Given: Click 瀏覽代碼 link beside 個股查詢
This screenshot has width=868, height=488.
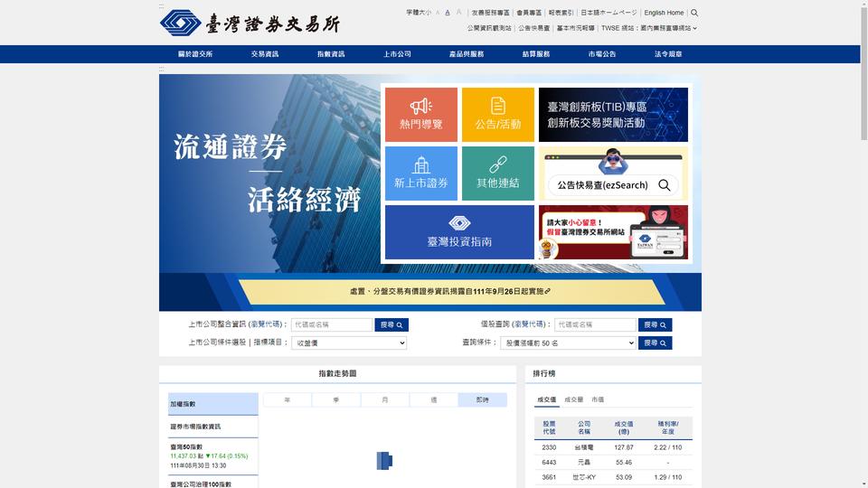Looking at the screenshot, I should 528,324.
